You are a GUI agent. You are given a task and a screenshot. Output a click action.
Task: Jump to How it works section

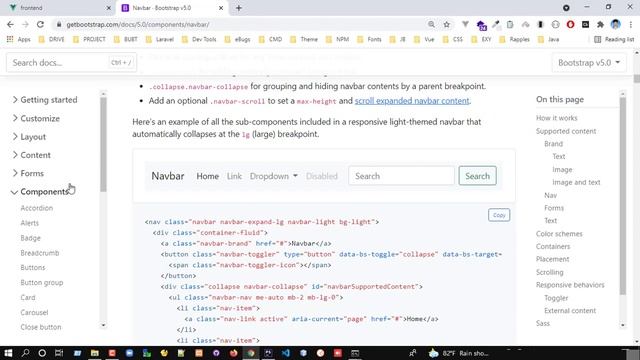pyautogui.click(x=557, y=118)
